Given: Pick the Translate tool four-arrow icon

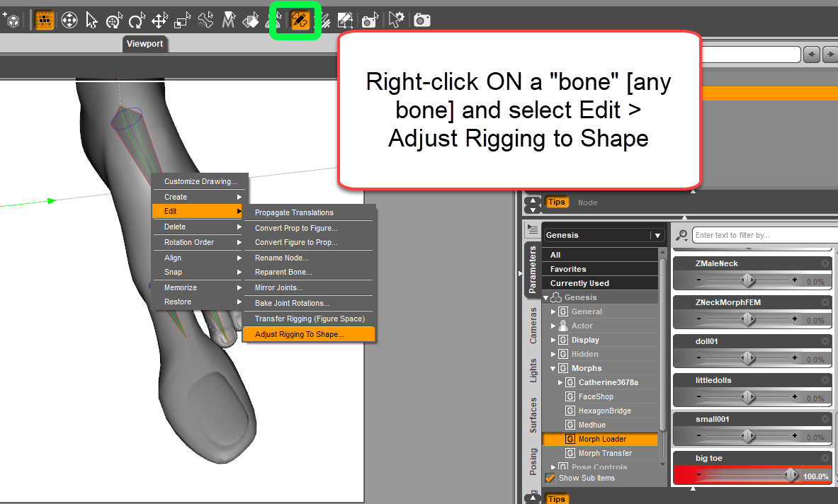Looking at the screenshot, I should click(159, 21).
